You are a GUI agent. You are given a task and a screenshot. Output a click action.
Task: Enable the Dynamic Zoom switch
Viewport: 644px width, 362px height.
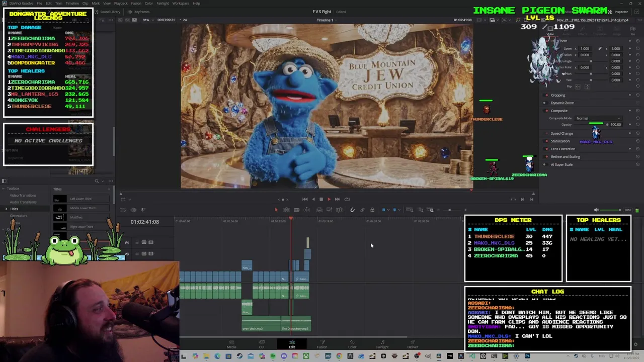(545, 103)
